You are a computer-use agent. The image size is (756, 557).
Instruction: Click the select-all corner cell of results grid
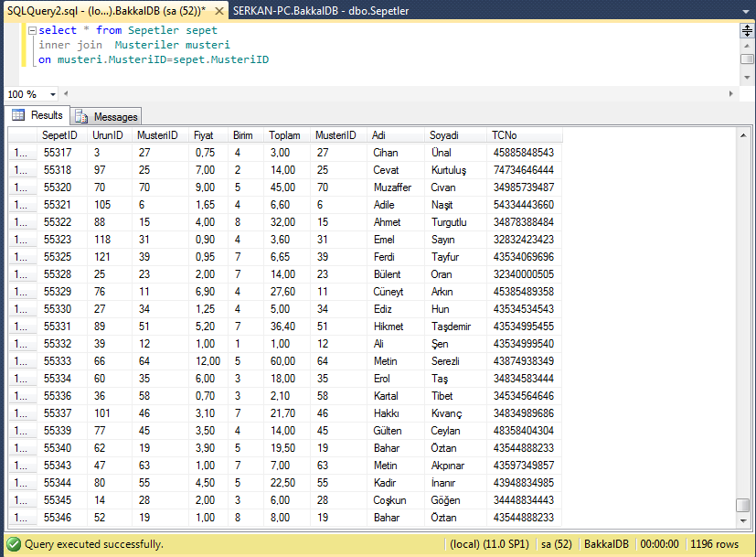pos(23,135)
